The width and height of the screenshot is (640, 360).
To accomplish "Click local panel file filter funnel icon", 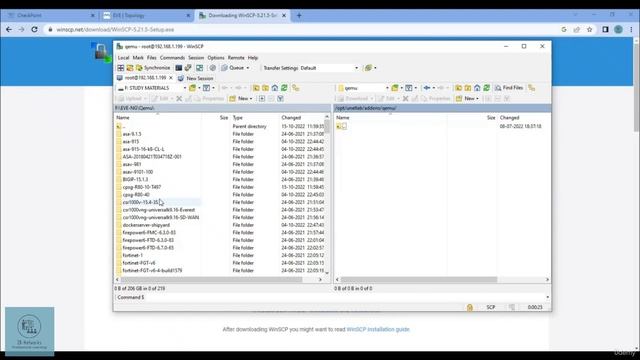I will [280, 98].
